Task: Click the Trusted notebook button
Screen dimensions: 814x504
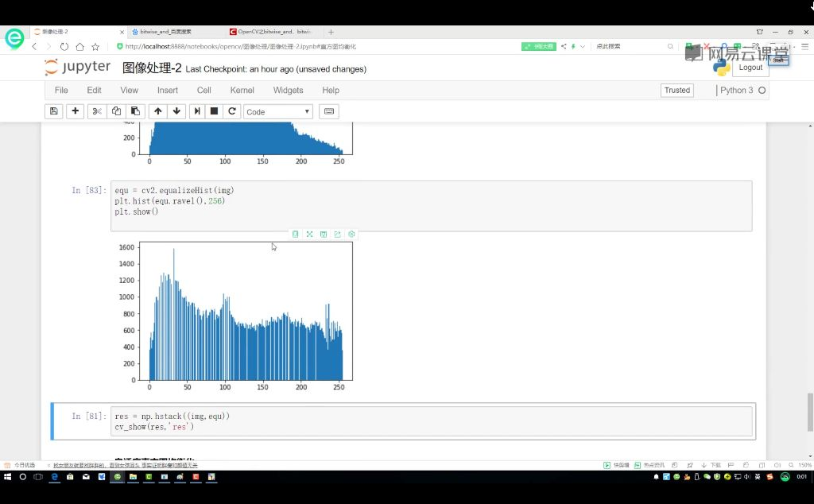Action: (x=677, y=91)
